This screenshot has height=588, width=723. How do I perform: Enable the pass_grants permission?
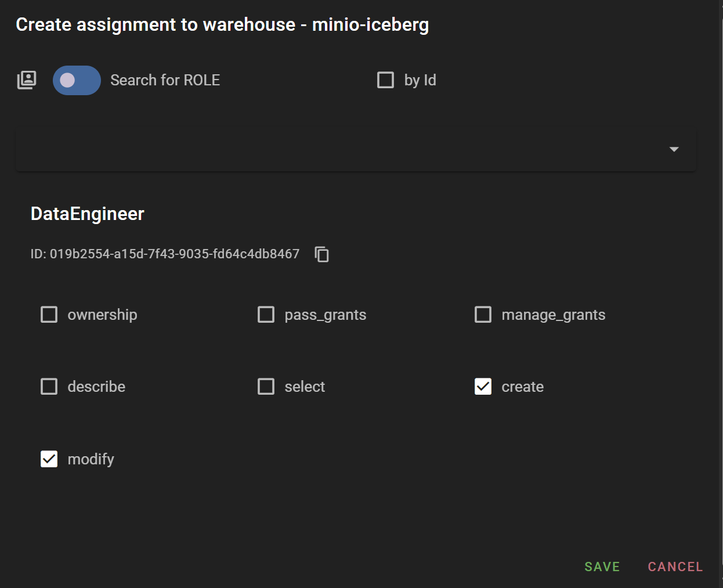coord(266,315)
